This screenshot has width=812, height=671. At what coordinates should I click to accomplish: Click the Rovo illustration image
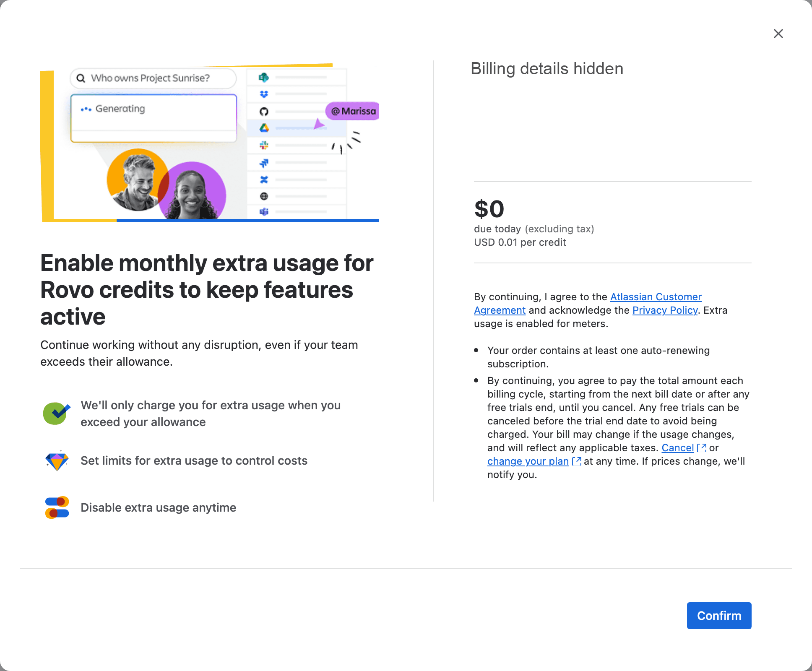tap(210, 143)
